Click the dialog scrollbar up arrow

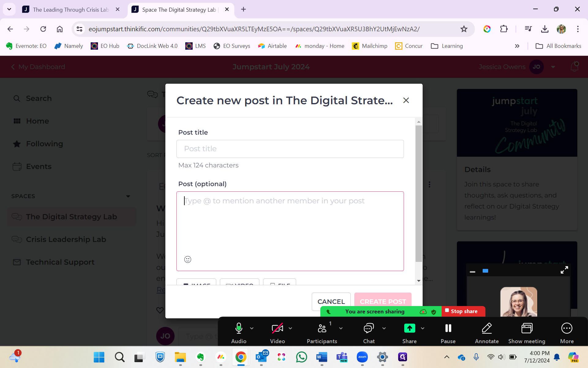click(419, 122)
